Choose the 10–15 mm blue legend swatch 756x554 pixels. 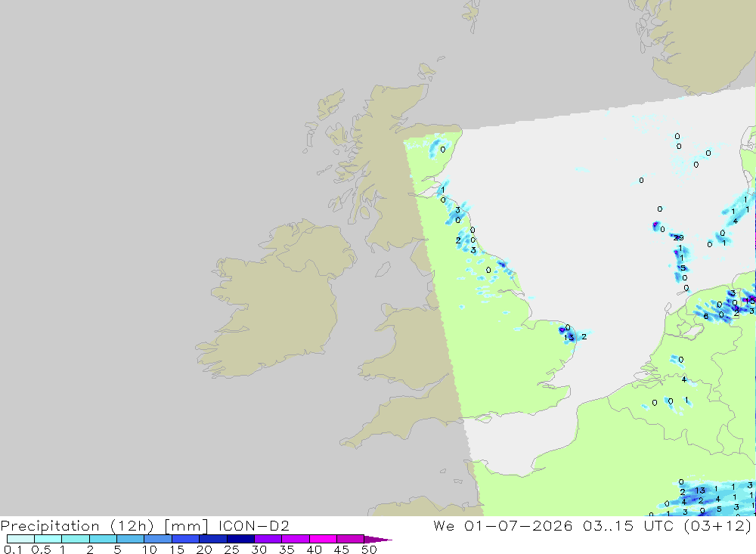pyautogui.click(x=158, y=539)
